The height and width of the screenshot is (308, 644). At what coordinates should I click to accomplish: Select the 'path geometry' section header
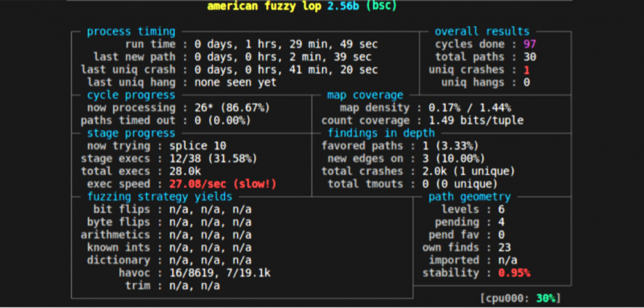(x=469, y=197)
